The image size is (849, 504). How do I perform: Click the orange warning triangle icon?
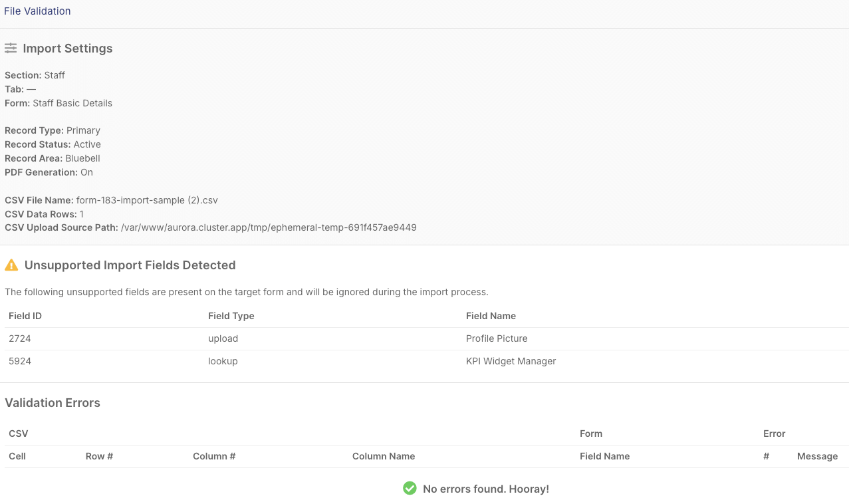click(x=11, y=265)
